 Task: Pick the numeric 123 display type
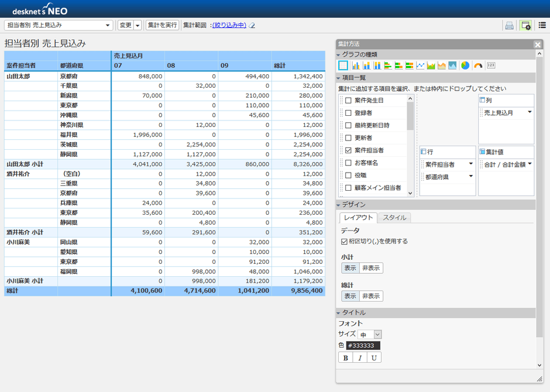(491, 66)
